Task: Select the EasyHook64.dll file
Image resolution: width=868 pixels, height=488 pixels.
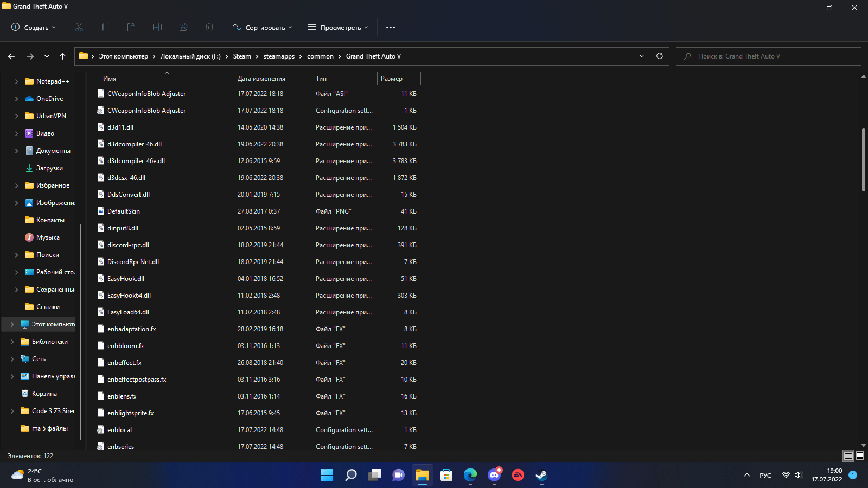Action: tap(129, 296)
